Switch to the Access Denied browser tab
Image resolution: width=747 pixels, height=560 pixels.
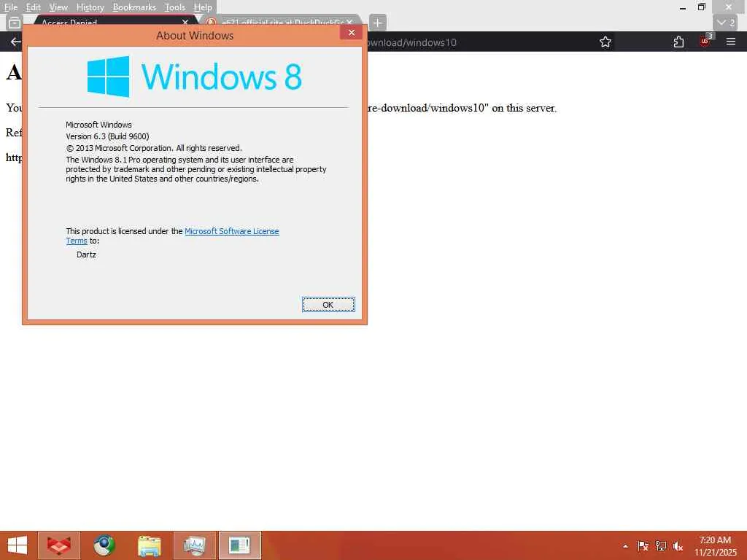[x=109, y=22]
